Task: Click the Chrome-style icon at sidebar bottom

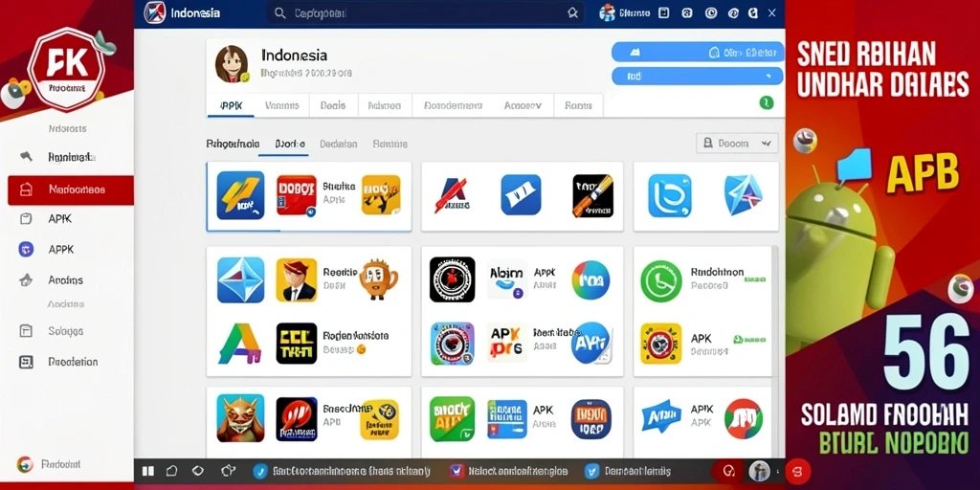Action: (25, 464)
